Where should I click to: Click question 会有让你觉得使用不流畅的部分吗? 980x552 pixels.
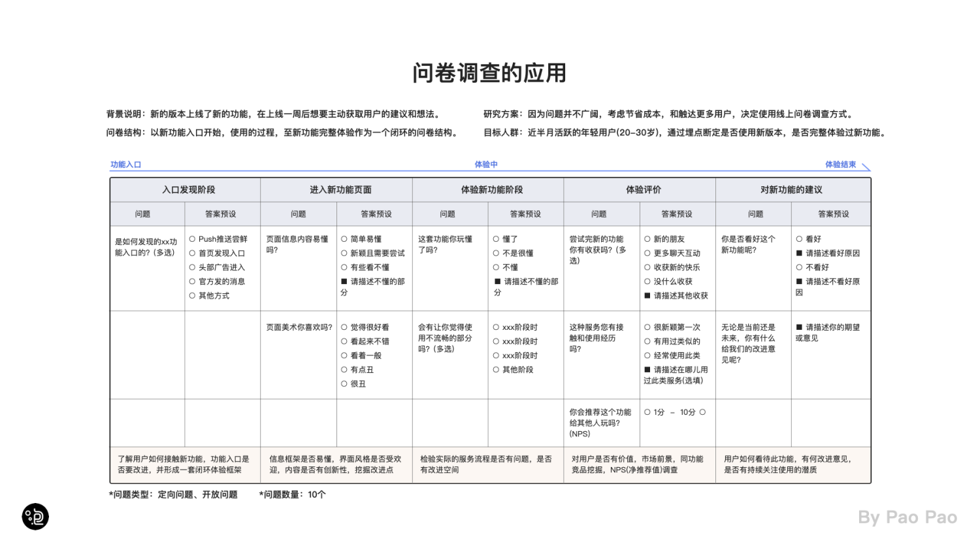click(445, 338)
